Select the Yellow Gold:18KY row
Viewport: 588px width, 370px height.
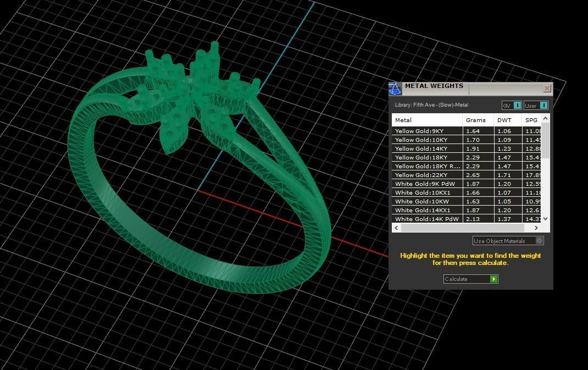tap(467, 157)
